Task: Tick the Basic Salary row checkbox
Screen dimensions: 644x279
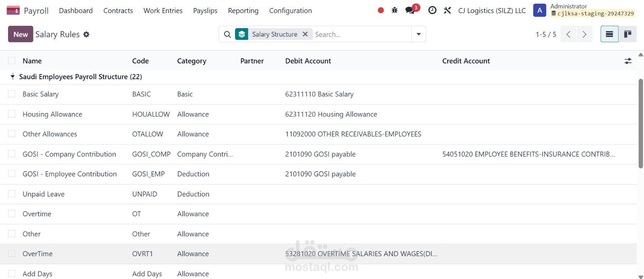Action: pyautogui.click(x=12, y=94)
